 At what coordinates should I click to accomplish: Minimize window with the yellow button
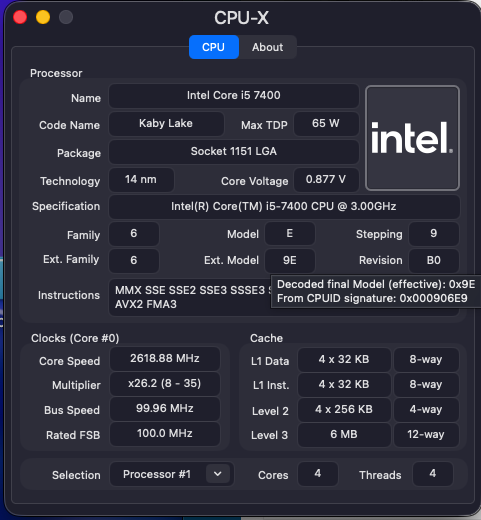43,17
